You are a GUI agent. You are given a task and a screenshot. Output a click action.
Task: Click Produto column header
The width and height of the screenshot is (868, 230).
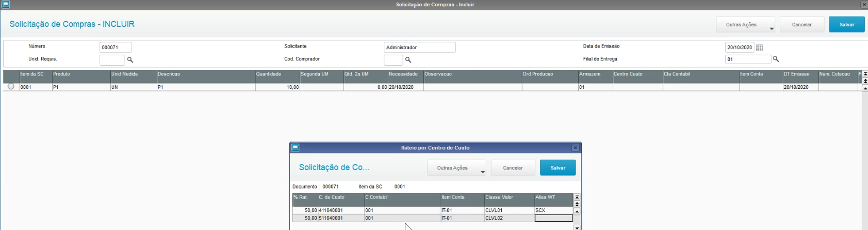[x=81, y=76]
